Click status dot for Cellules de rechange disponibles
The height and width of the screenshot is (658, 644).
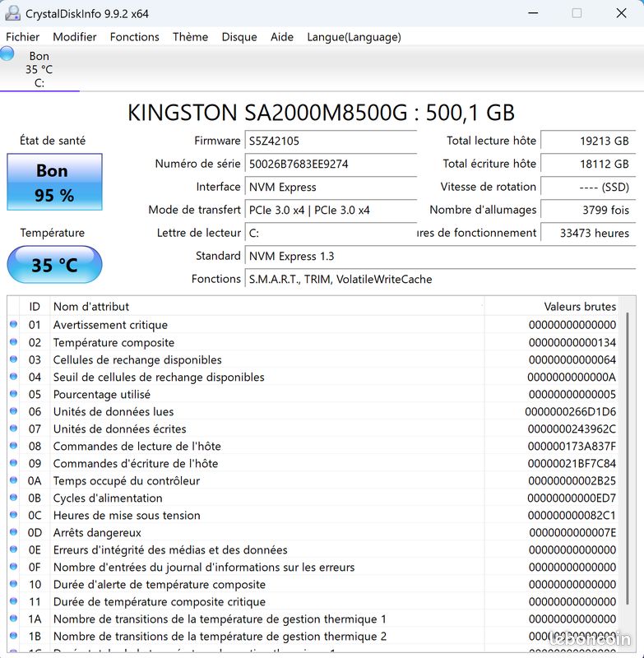click(13, 359)
